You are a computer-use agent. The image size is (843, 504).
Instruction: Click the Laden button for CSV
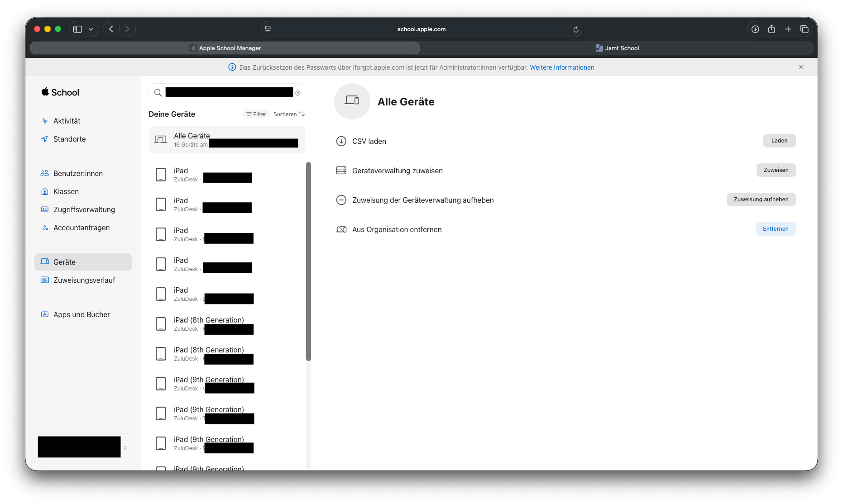point(779,141)
